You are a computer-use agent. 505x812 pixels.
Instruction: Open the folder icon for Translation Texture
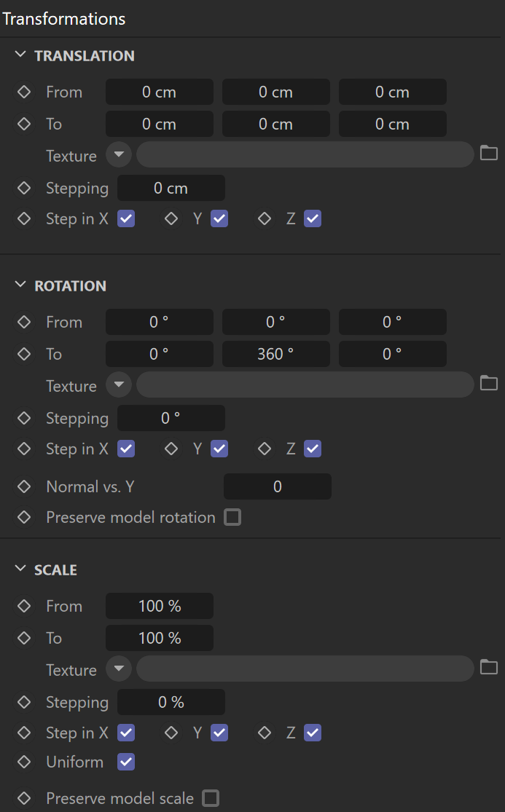pos(488,153)
